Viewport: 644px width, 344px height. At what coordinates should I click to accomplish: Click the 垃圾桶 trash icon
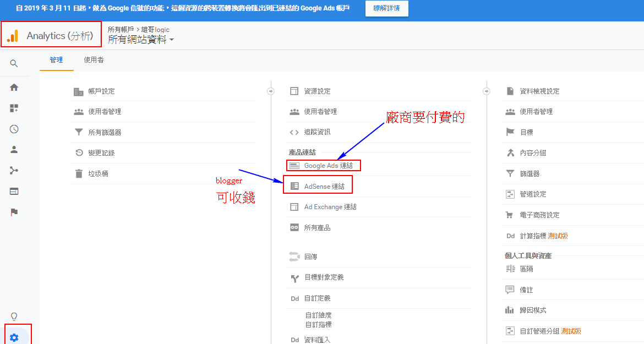tap(79, 173)
